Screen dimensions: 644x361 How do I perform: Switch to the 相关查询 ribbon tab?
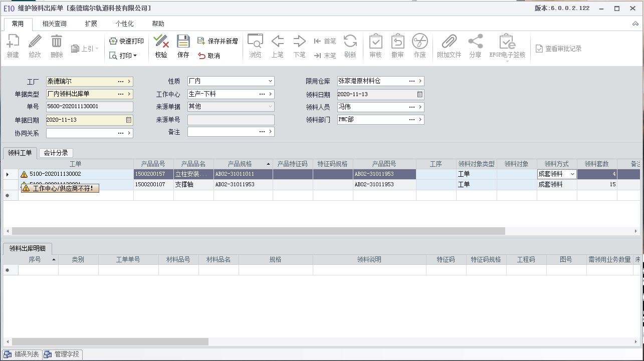coord(55,24)
